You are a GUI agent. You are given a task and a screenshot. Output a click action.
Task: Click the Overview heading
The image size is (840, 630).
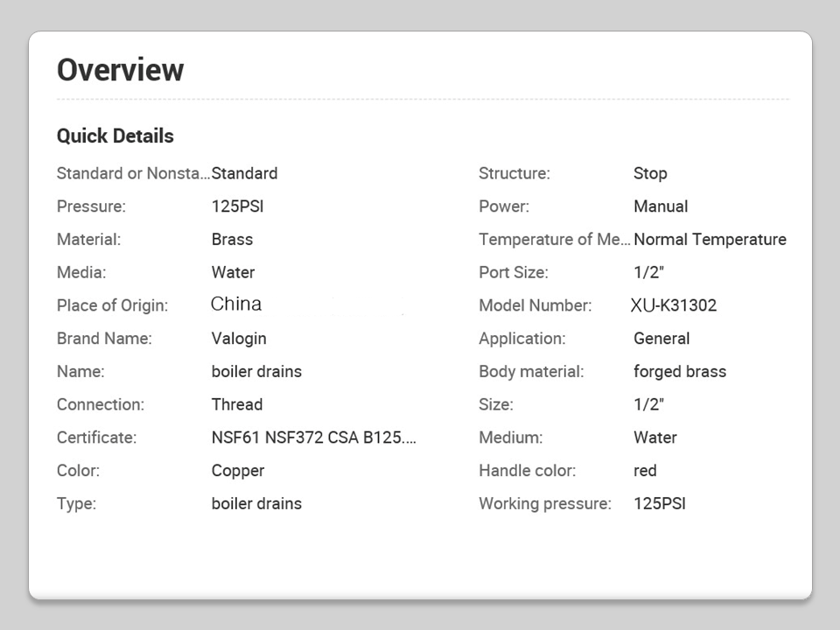point(120,70)
